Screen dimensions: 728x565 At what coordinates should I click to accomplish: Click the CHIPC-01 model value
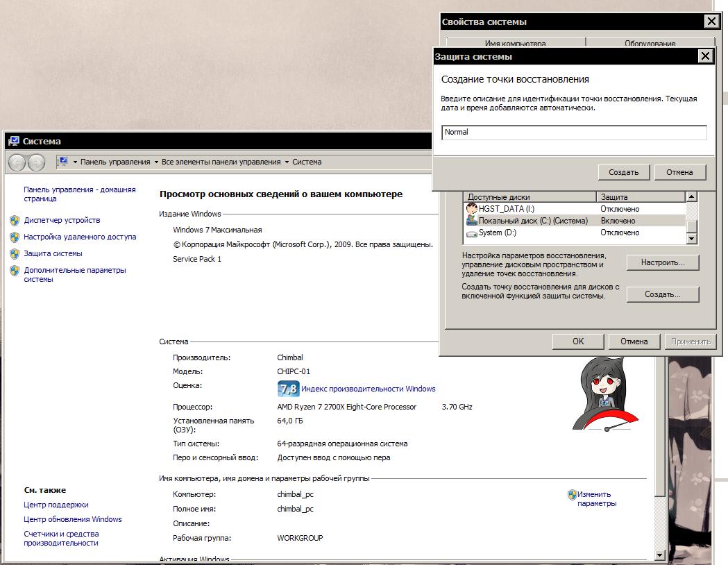tap(294, 371)
